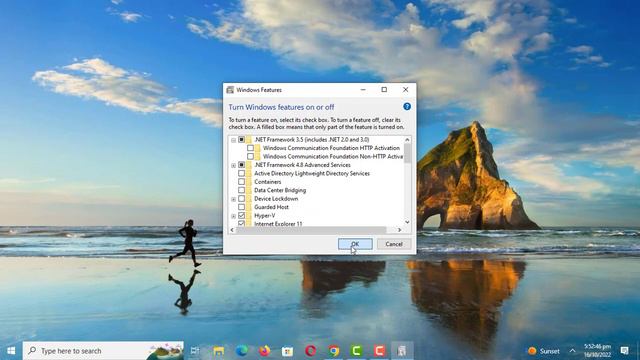Click the horizontal scroll-right arrow
The width and height of the screenshot is (640, 360).
[400, 230]
